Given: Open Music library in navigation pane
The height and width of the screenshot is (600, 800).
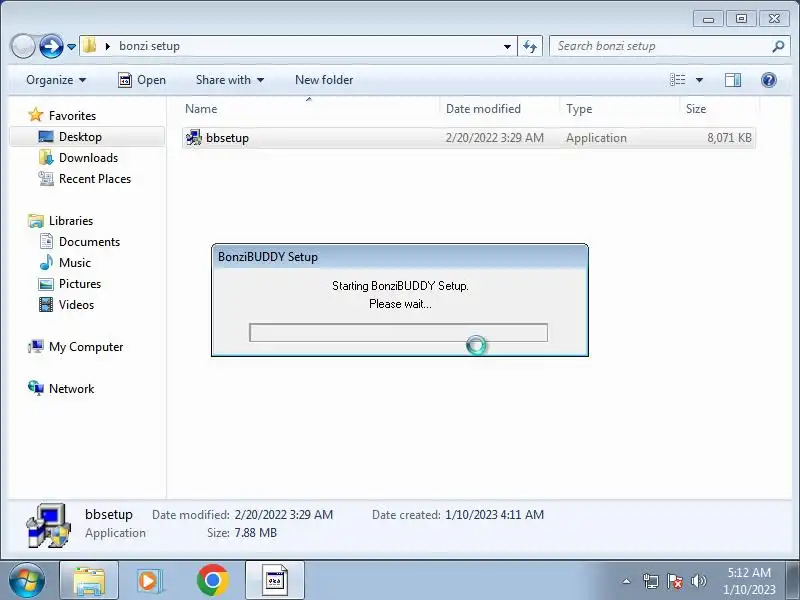Looking at the screenshot, I should point(74,263).
